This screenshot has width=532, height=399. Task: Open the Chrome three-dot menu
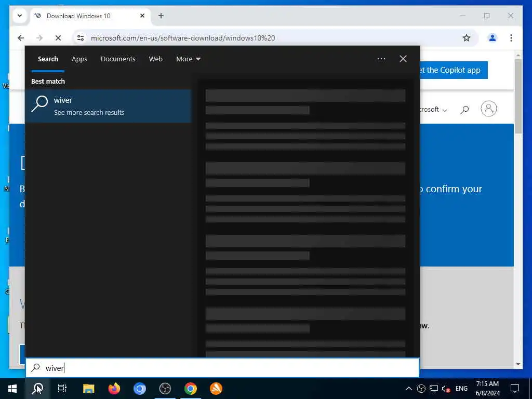click(x=511, y=38)
